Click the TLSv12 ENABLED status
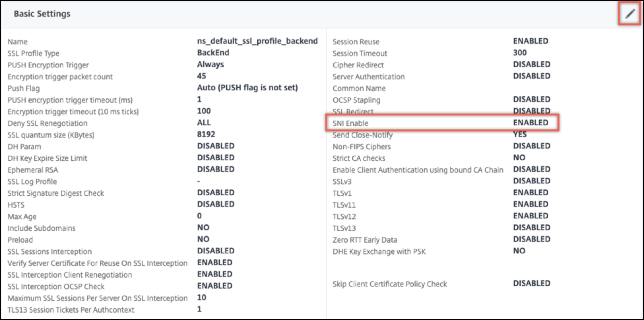The height and width of the screenshot is (320, 644). [x=531, y=216]
